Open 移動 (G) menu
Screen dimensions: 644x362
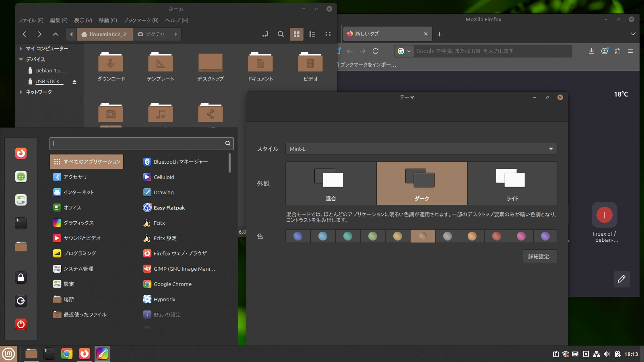pyautogui.click(x=108, y=20)
